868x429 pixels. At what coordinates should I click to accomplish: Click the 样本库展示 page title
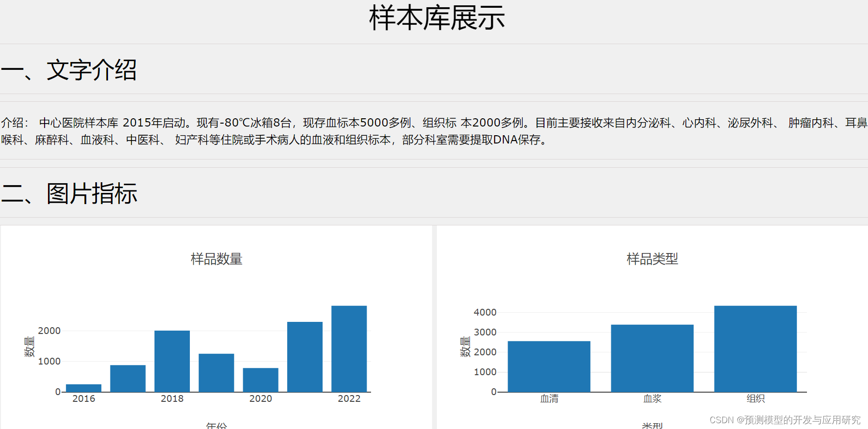[437, 18]
